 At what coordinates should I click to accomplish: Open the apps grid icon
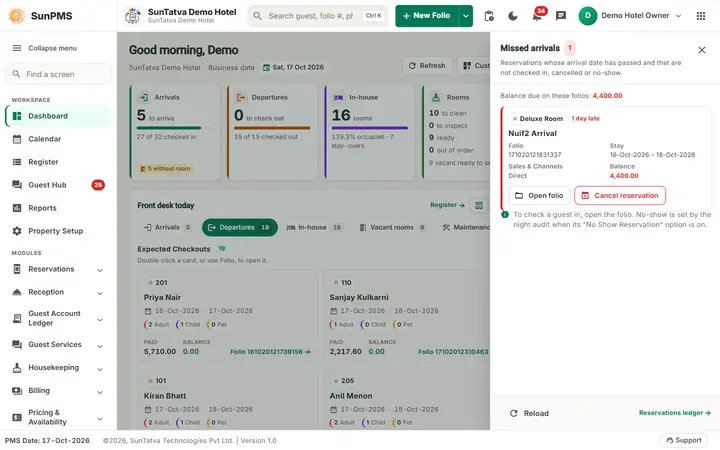click(701, 16)
